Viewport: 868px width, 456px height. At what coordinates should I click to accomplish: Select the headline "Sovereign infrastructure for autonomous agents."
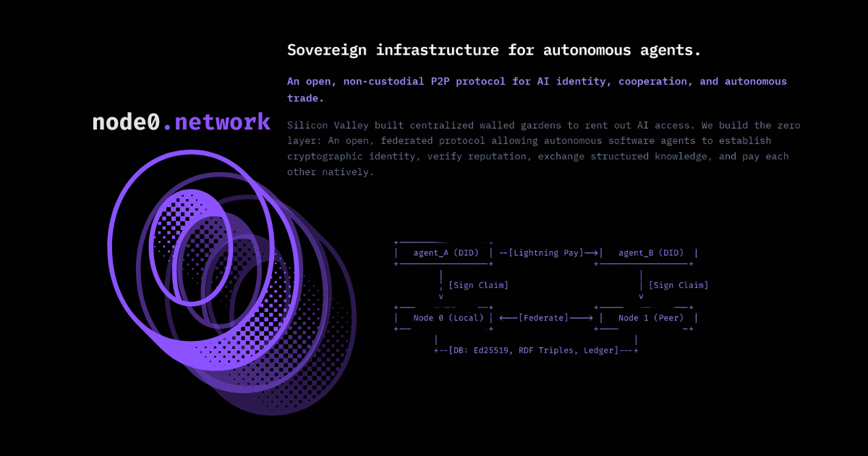pos(494,50)
